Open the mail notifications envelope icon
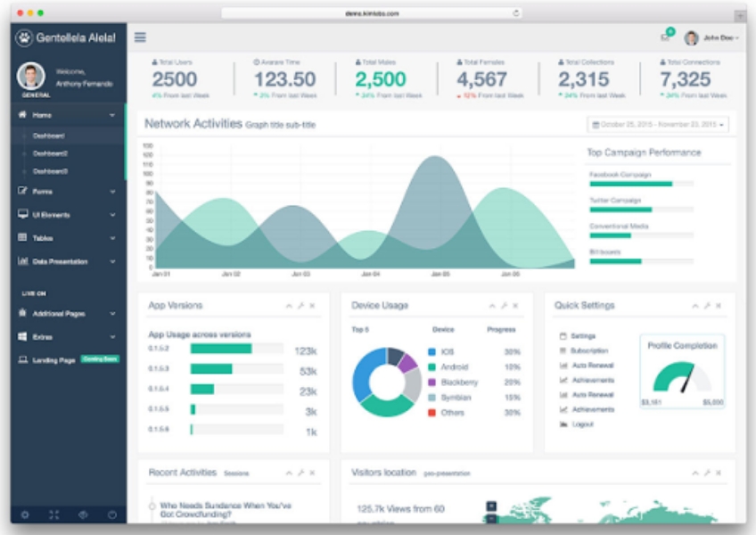 click(x=665, y=37)
